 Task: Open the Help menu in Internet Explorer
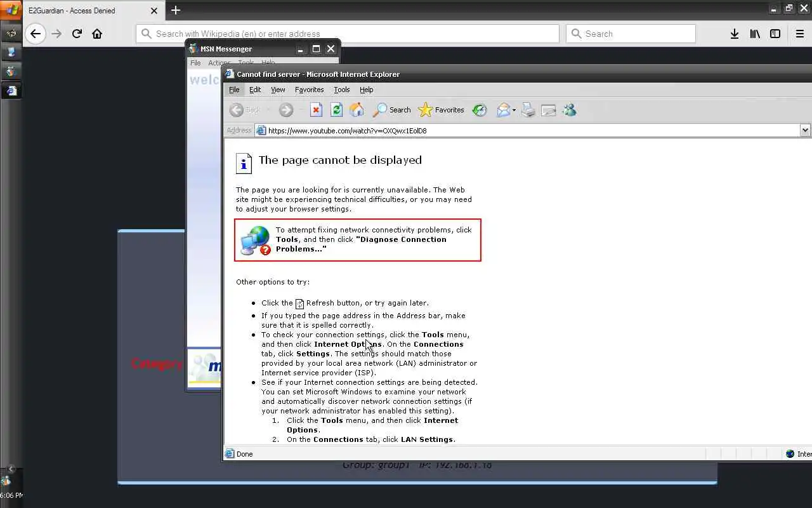pyautogui.click(x=366, y=90)
